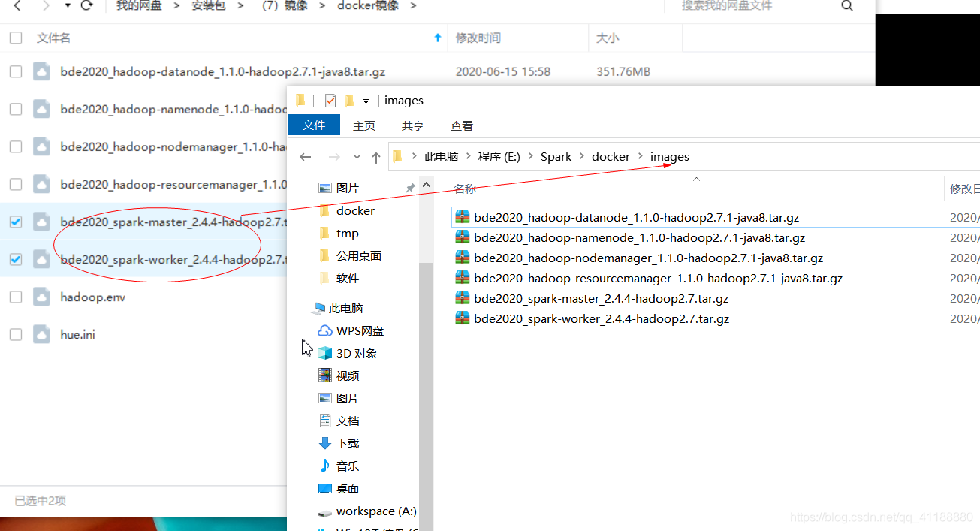Open the 共享 ribbon tab

tap(413, 125)
